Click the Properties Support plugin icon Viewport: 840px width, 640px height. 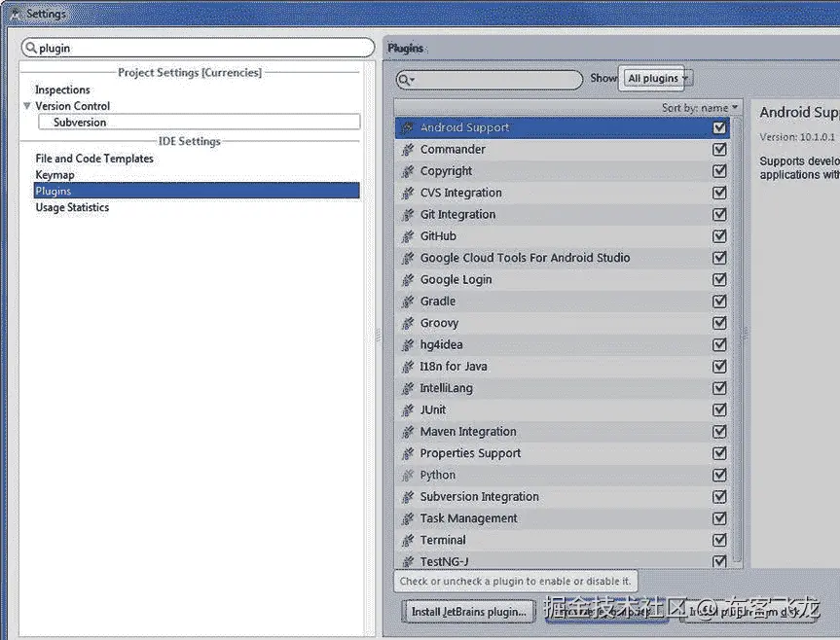[408, 454]
